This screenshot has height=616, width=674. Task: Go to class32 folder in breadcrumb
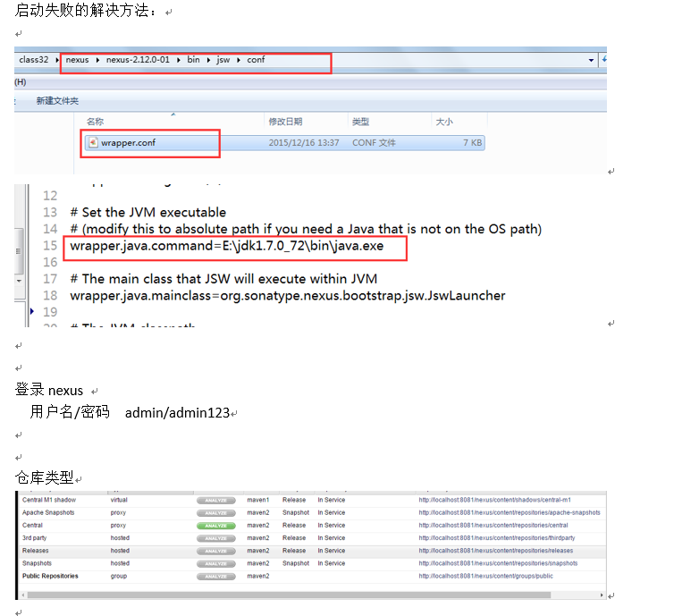click(34, 60)
